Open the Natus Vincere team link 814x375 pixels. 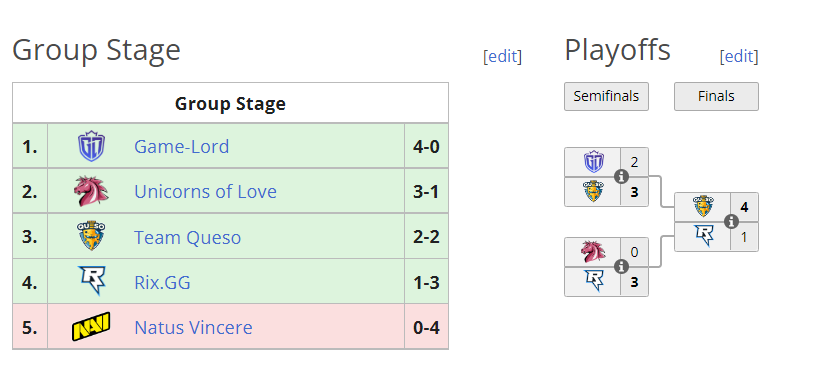click(193, 327)
